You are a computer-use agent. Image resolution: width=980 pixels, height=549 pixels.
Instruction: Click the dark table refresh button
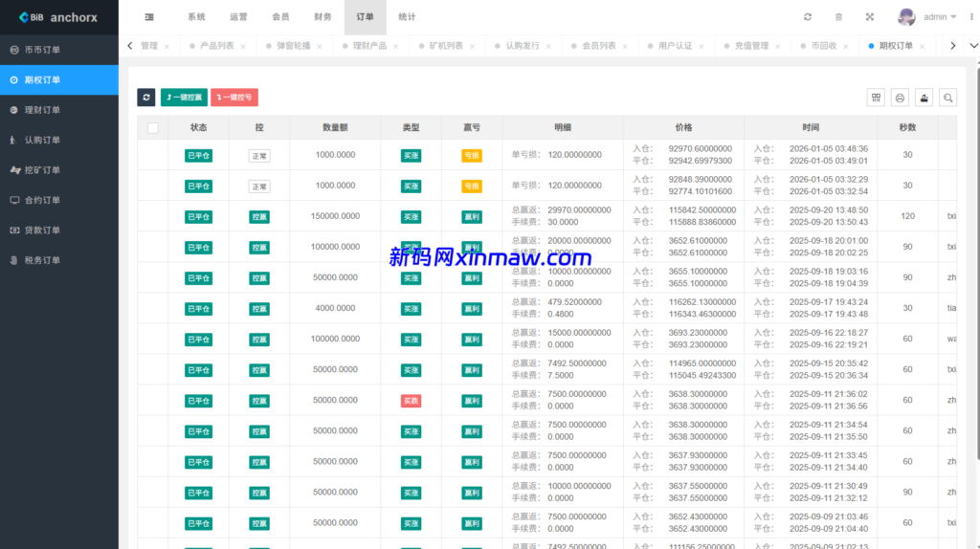[x=146, y=98]
